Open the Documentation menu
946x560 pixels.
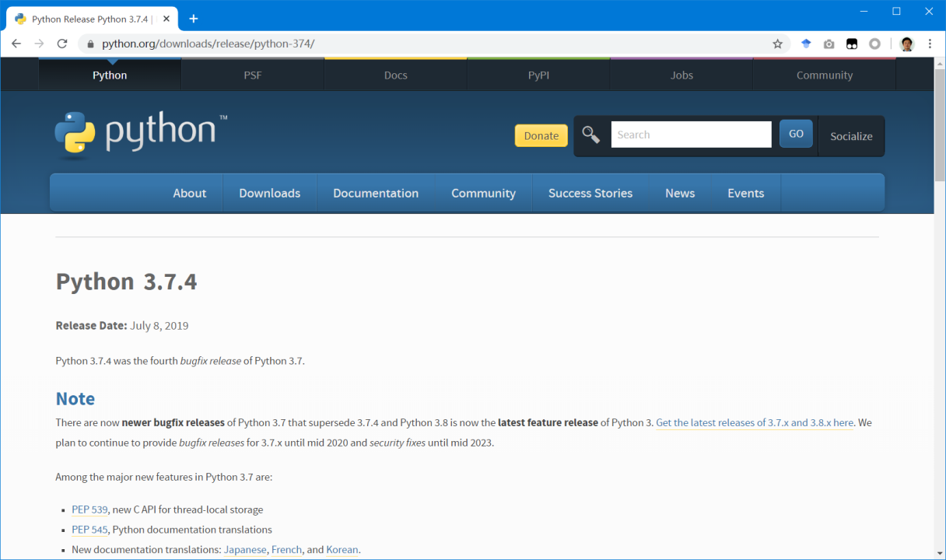click(x=376, y=193)
